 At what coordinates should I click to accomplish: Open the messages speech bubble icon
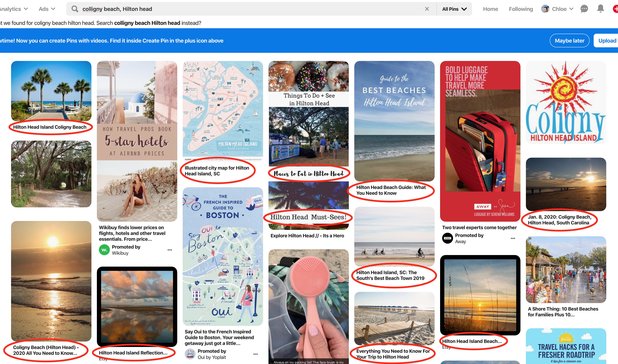[584, 9]
